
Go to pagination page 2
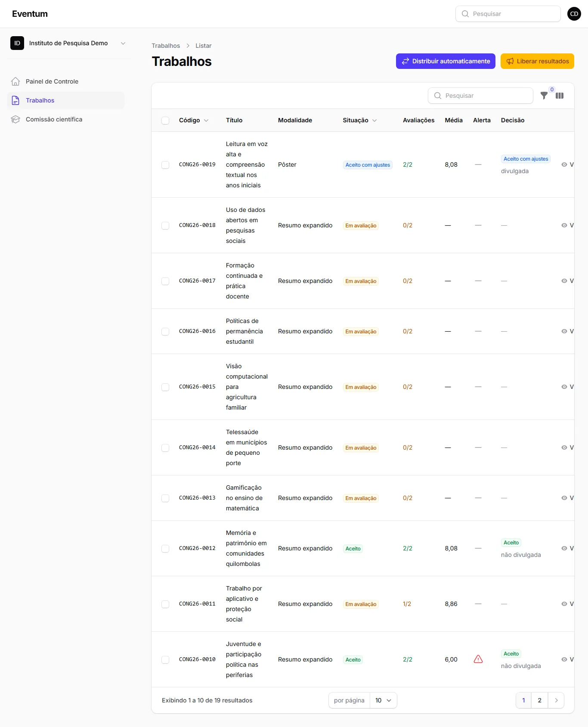pyautogui.click(x=539, y=700)
